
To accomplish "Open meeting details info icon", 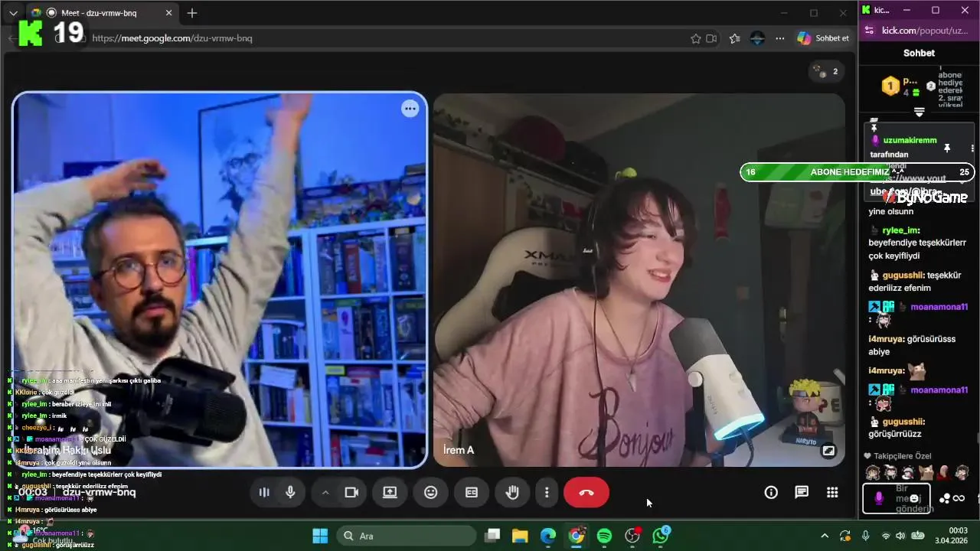I will [x=771, y=493].
